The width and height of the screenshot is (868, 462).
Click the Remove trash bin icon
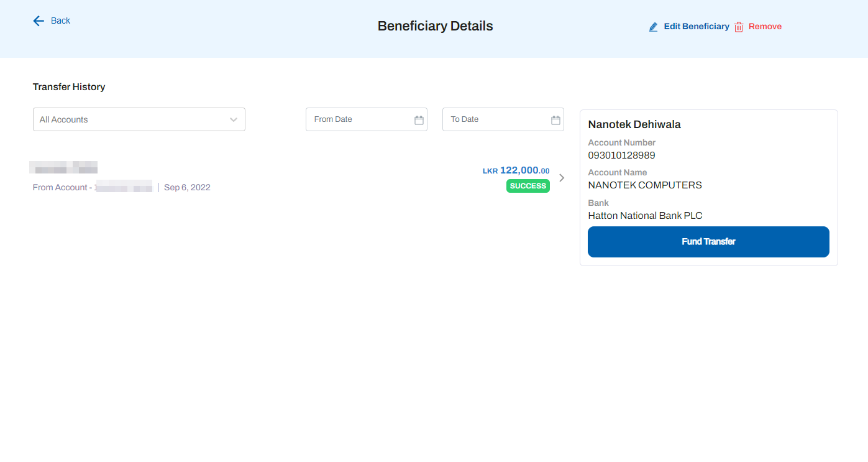pos(739,27)
